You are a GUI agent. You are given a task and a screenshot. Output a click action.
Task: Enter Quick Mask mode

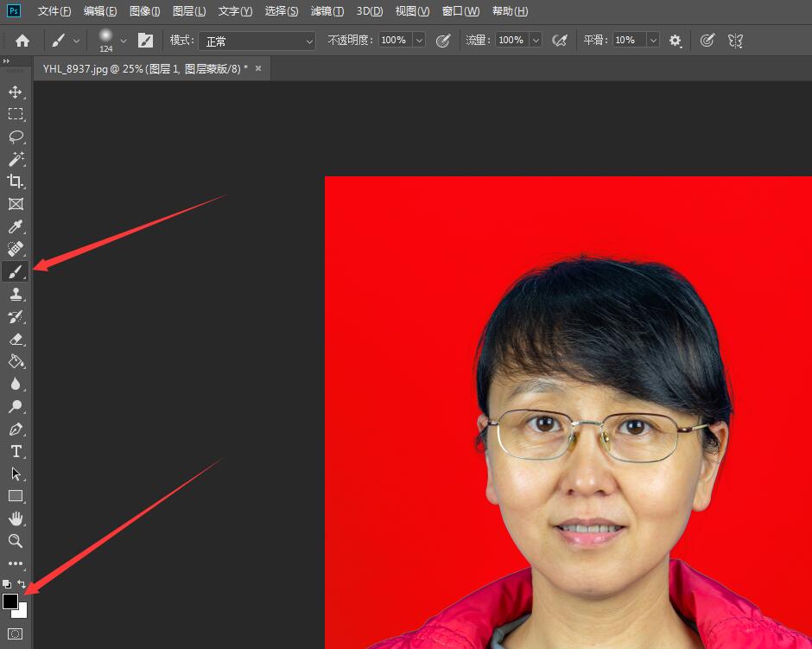(x=15, y=633)
